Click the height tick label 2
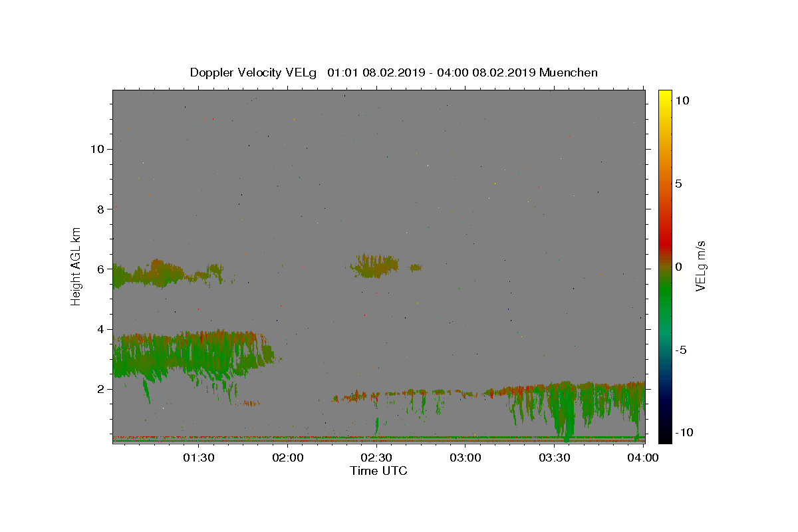Image resolution: width=798 pixels, height=532 pixels. (x=100, y=389)
